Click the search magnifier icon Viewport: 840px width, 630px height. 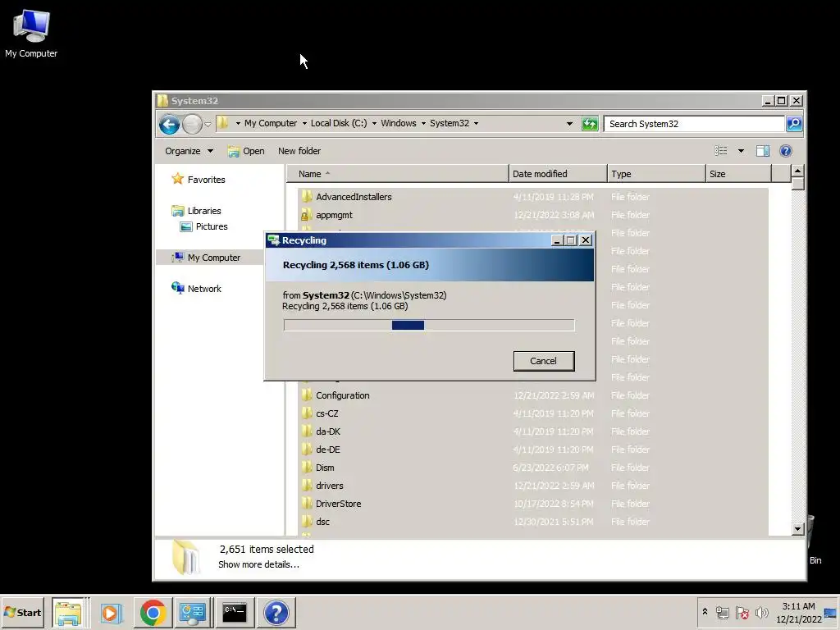pyautogui.click(x=794, y=124)
